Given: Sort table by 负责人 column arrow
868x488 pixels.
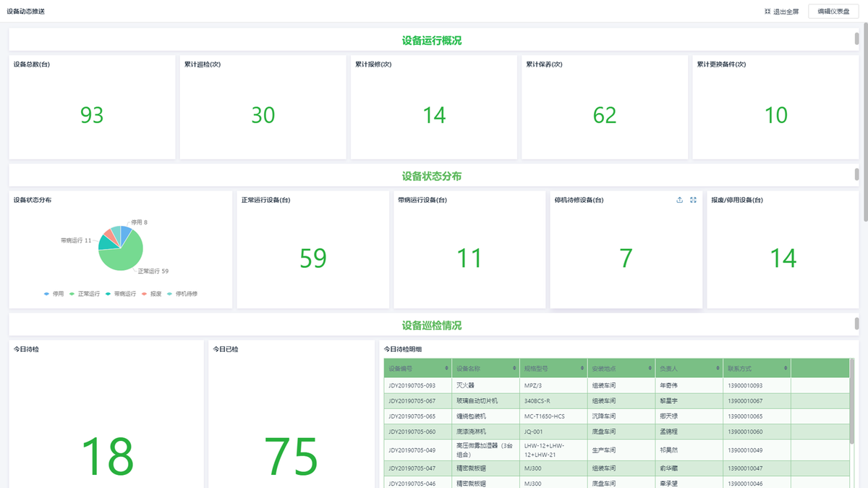Looking at the screenshot, I should (718, 369).
